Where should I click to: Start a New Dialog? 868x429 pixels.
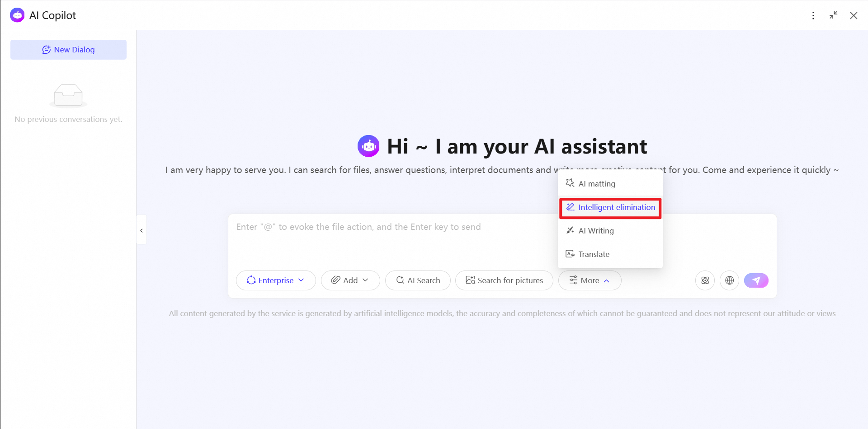68,50
